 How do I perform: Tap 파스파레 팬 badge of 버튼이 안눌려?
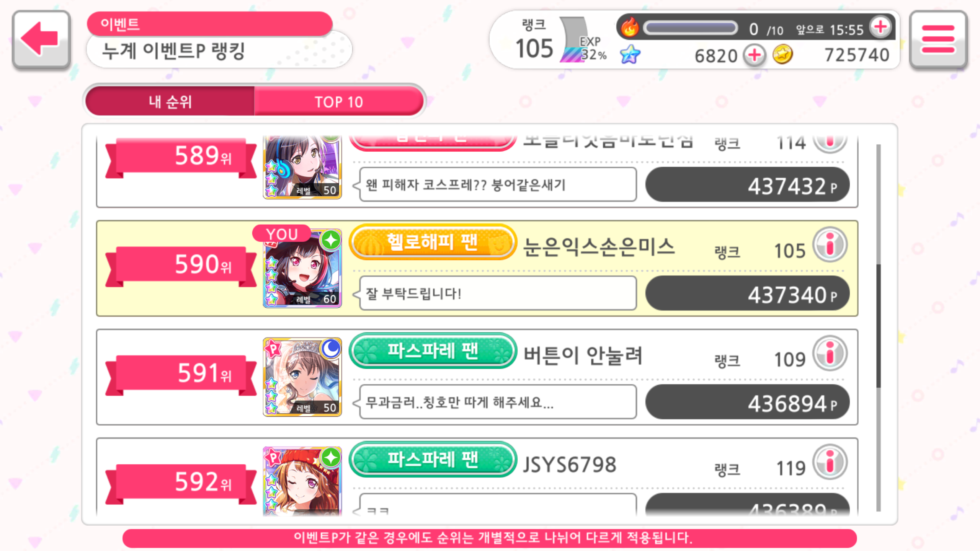click(x=433, y=350)
